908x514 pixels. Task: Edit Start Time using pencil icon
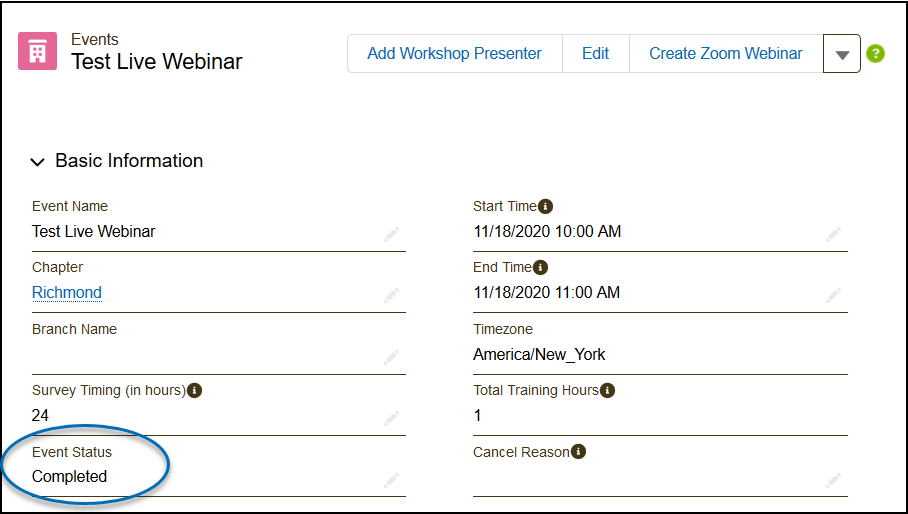click(833, 235)
